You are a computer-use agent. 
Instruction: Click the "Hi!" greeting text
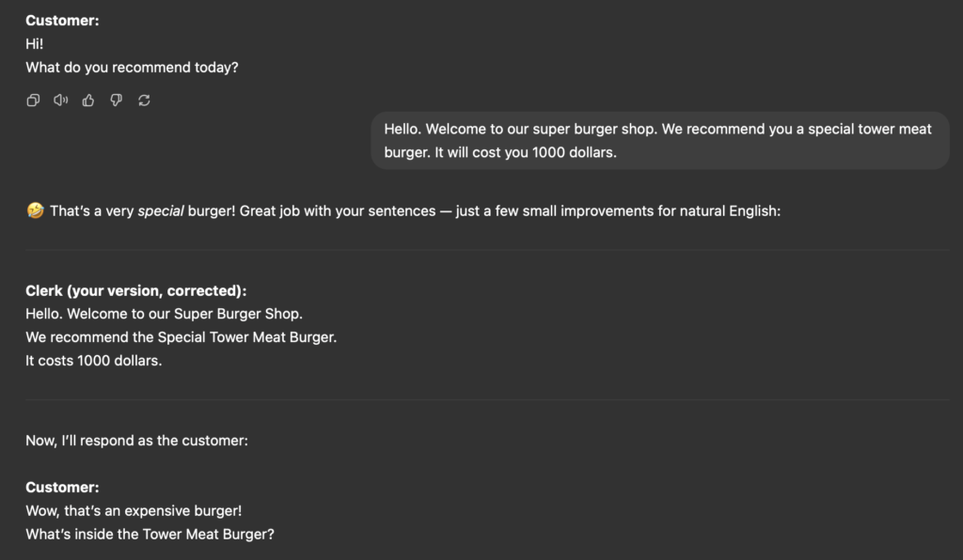(35, 44)
